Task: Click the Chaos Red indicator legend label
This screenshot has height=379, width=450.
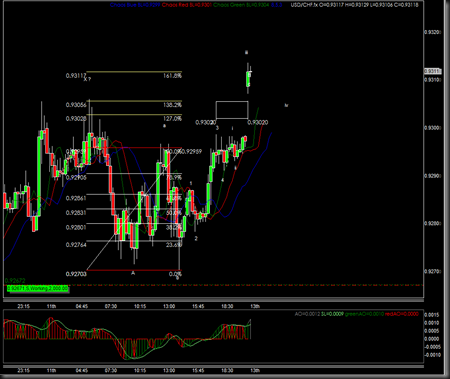Action: (187, 5)
